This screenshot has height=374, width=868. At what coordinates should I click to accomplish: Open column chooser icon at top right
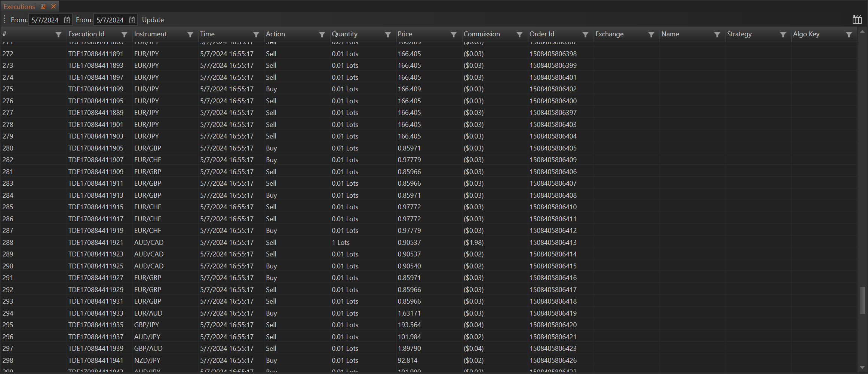pos(857,20)
